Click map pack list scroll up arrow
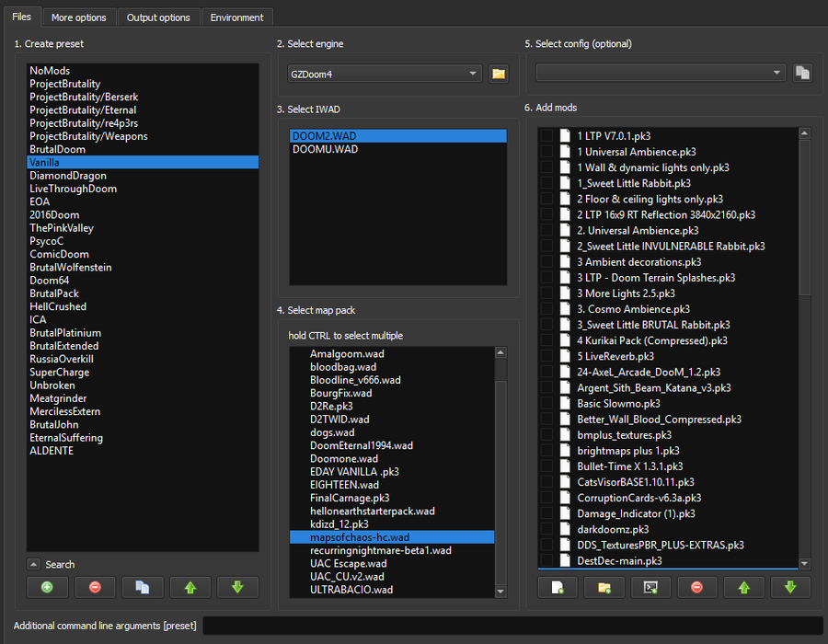The image size is (828, 644). pyautogui.click(x=500, y=352)
